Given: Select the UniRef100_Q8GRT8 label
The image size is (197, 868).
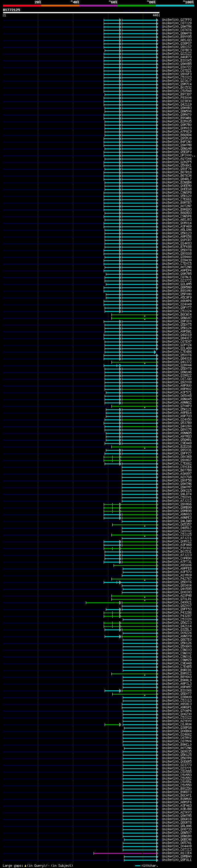Looking at the screenshot, I should [177, 822].
